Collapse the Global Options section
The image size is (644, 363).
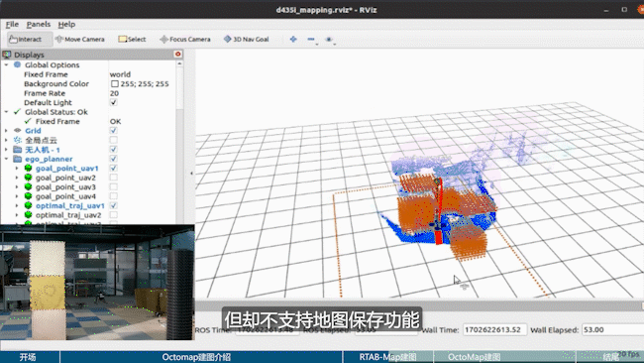[x=6, y=64]
